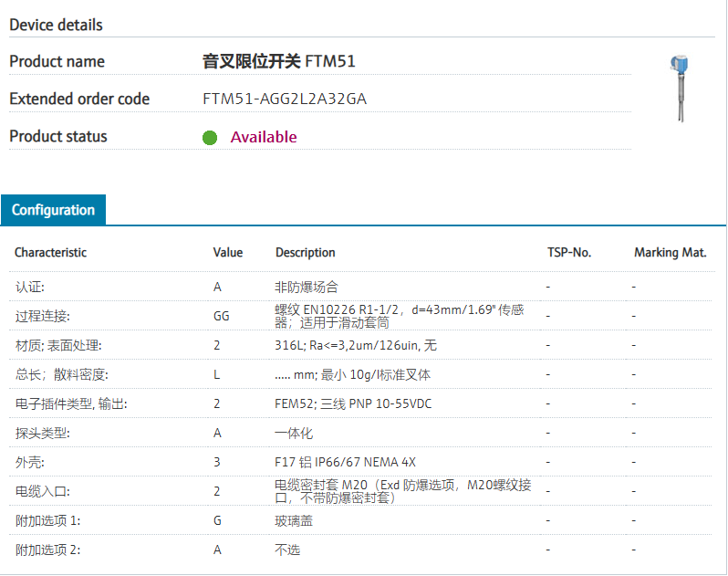Select the 过程连接 characteristic row label

coord(42,316)
